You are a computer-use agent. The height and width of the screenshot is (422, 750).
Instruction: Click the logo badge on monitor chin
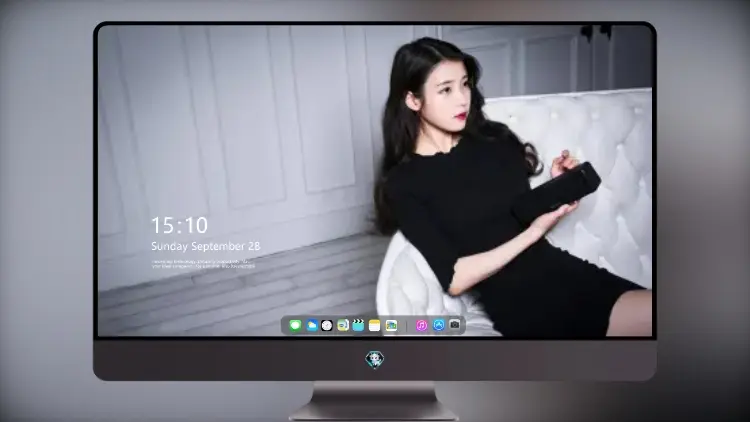(375, 360)
